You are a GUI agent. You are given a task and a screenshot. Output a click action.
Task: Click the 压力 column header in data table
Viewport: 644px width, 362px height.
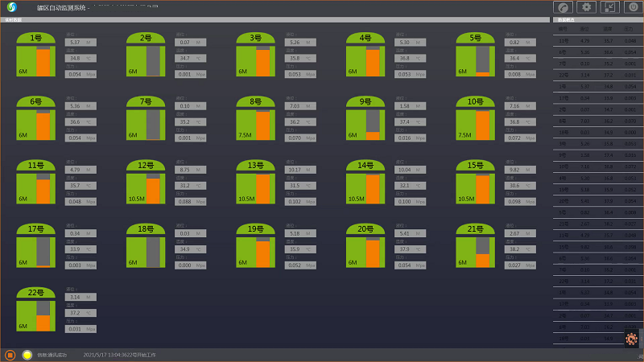tap(629, 28)
